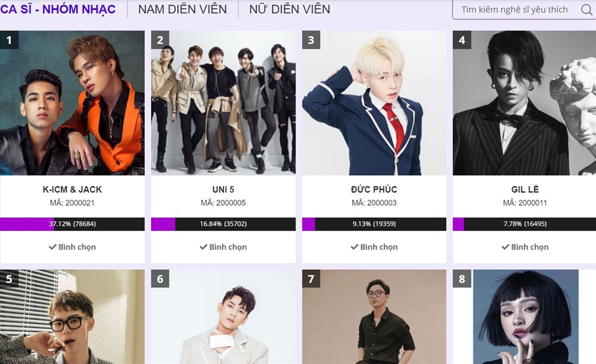This screenshot has width=596, height=364.
Task: Click the rank 8 badge
Action: (x=462, y=279)
